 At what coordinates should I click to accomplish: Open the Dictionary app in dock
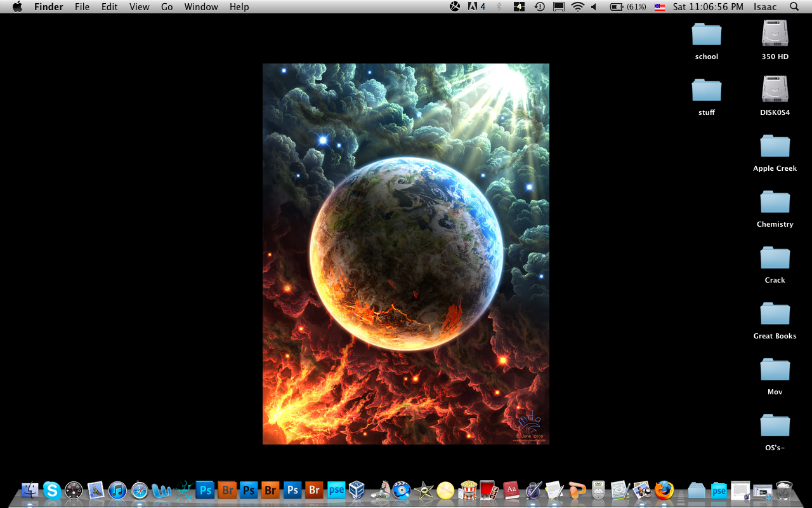(x=511, y=490)
